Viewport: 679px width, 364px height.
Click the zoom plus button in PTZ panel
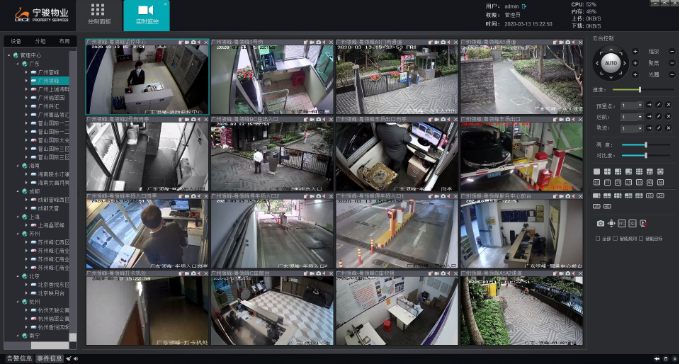click(x=635, y=52)
